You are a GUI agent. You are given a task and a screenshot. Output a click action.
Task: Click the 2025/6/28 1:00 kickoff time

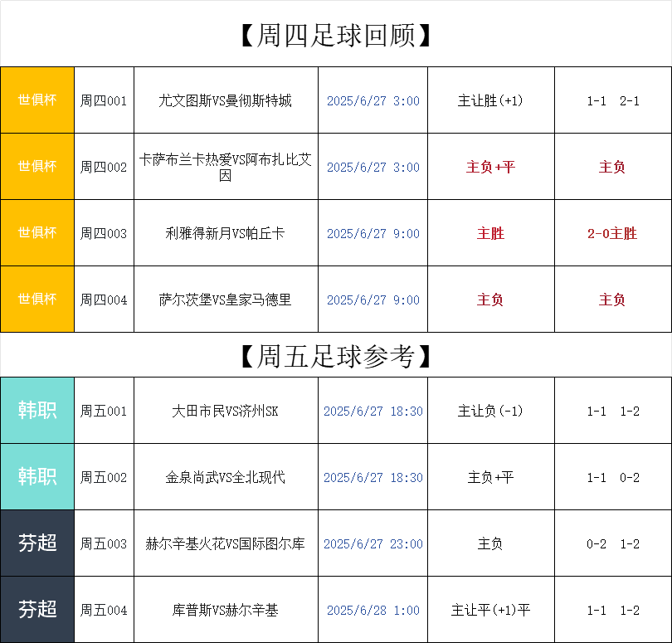pos(373,609)
